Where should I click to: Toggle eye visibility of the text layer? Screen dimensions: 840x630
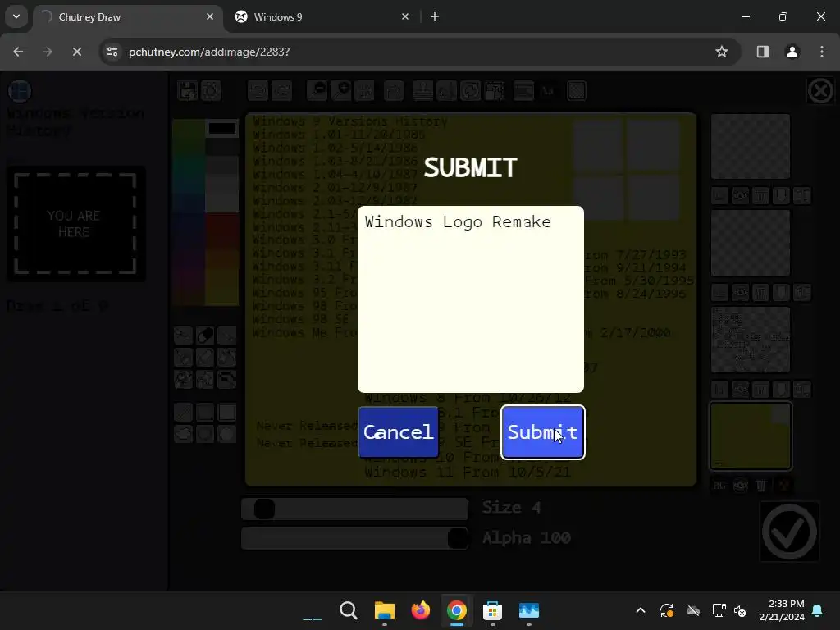pos(740,390)
